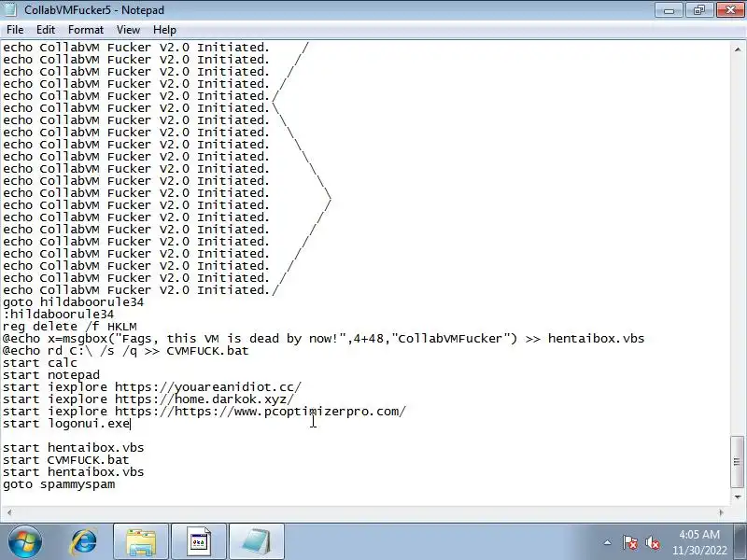This screenshot has height=560, width=747.
Task: Click the muted volume speaker icon
Action: 653,542
